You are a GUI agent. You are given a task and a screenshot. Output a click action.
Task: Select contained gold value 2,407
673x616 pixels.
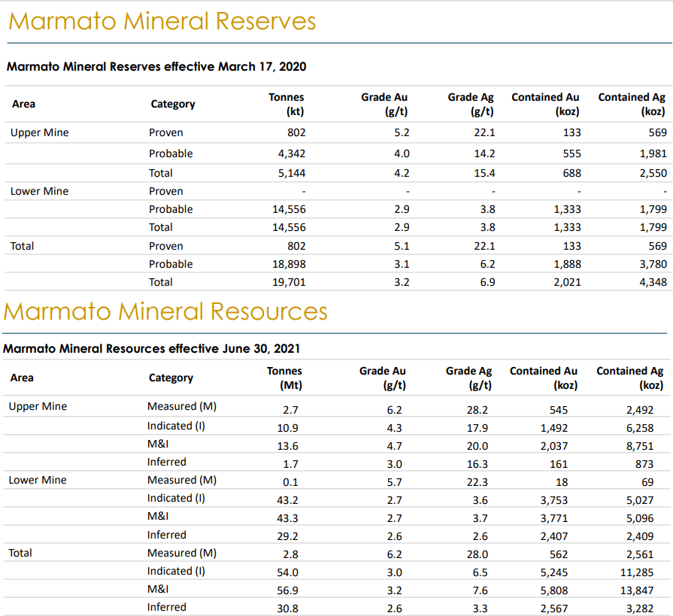554,536
